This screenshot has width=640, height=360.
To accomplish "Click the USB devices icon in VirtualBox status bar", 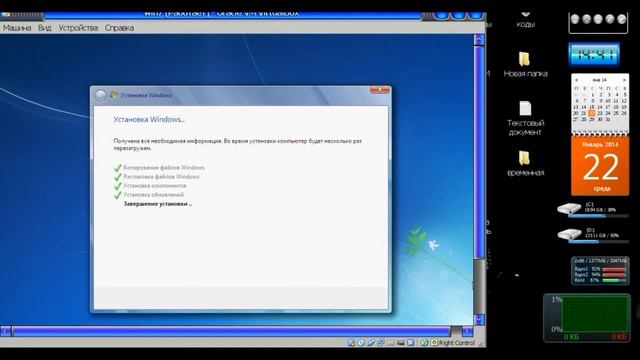I will [x=371, y=342].
